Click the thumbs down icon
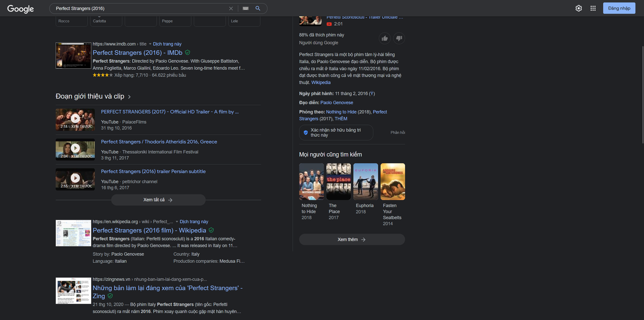This screenshot has height=320, width=644. click(x=399, y=38)
